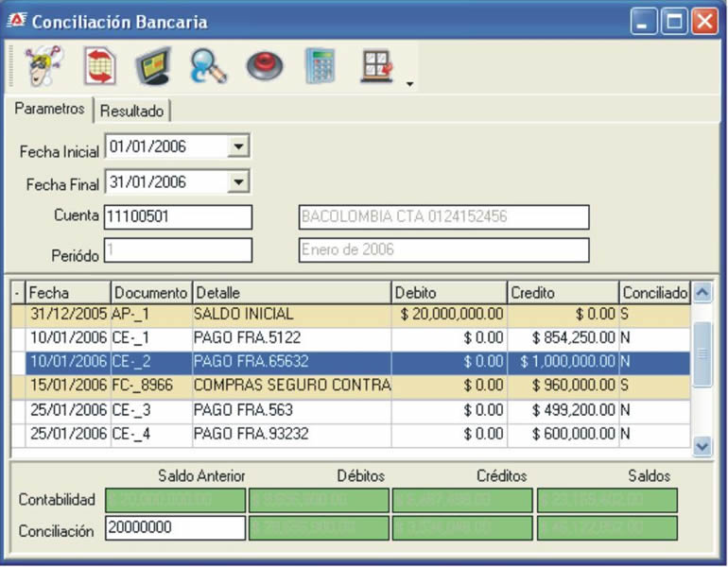Click Conciliado value of CE-_4 row
The image size is (728, 567).
655,435
